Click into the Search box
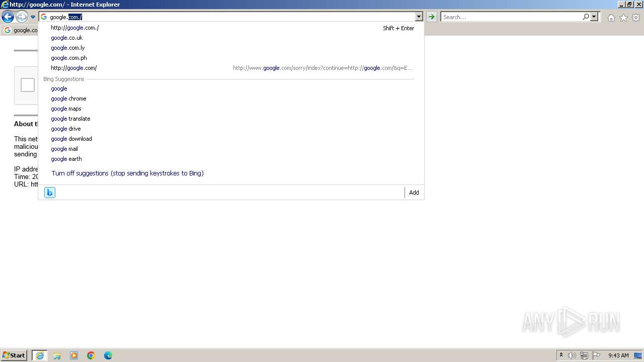Screen dimensions: 644x362 tap(511, 17)
